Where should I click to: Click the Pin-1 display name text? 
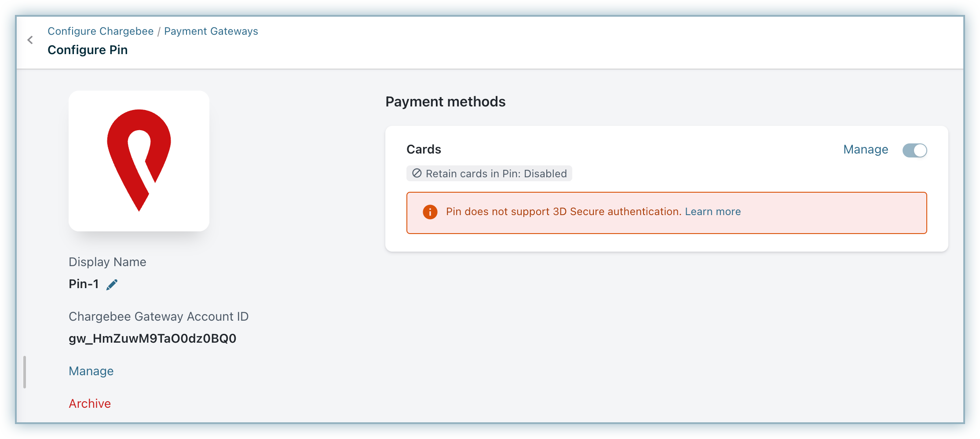coord(84,284)
